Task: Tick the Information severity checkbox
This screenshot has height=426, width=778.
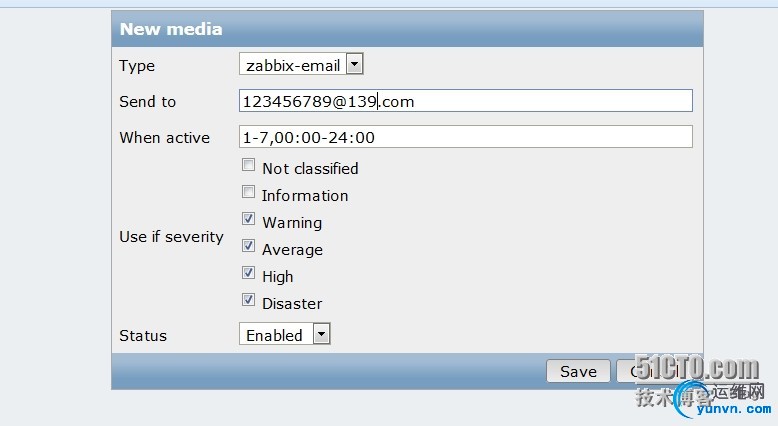Action: pos(249,192)
